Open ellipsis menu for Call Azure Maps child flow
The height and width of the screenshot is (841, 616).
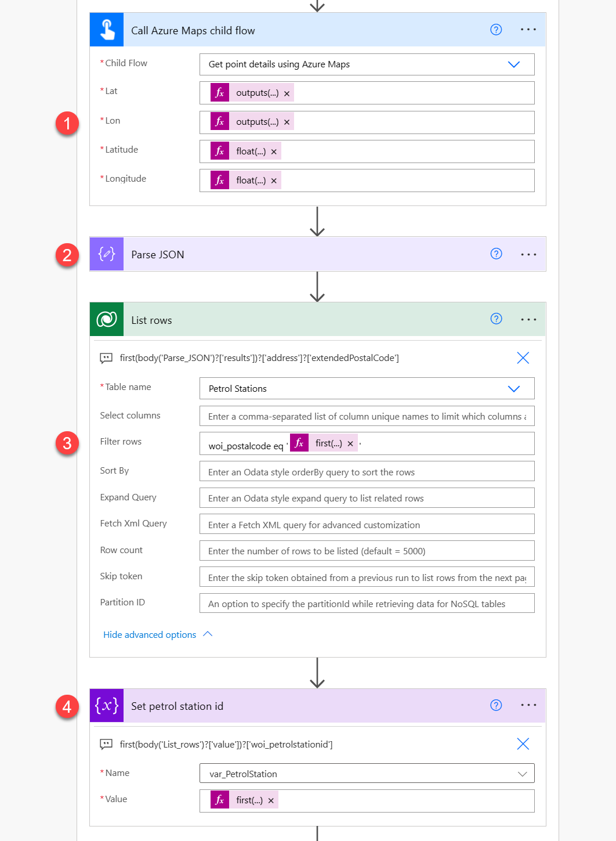tap(528, 30)
